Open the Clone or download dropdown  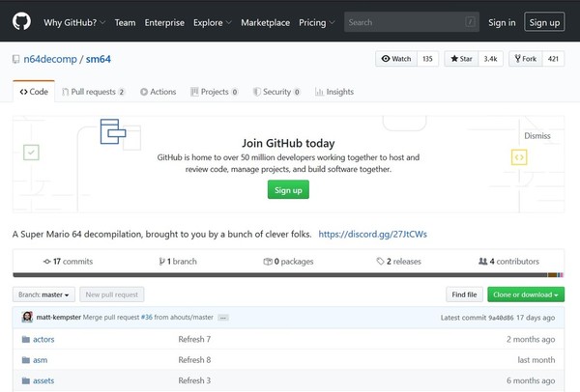tap(527, 294)
